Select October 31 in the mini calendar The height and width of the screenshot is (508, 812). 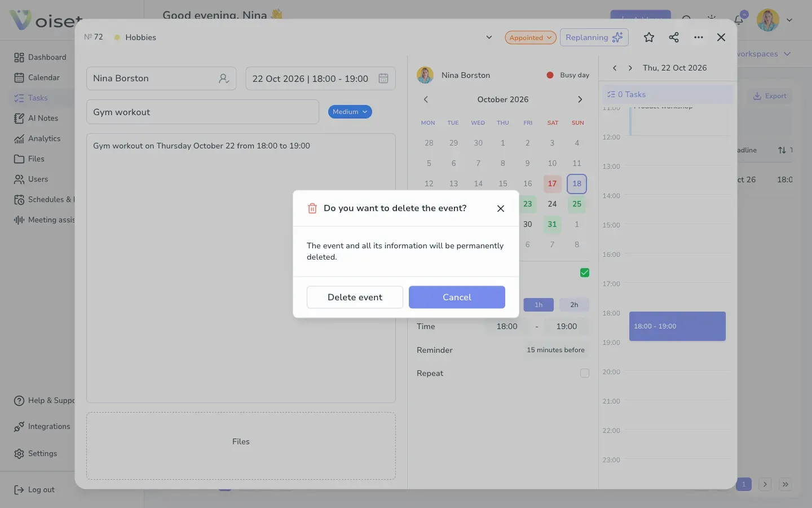552,224
